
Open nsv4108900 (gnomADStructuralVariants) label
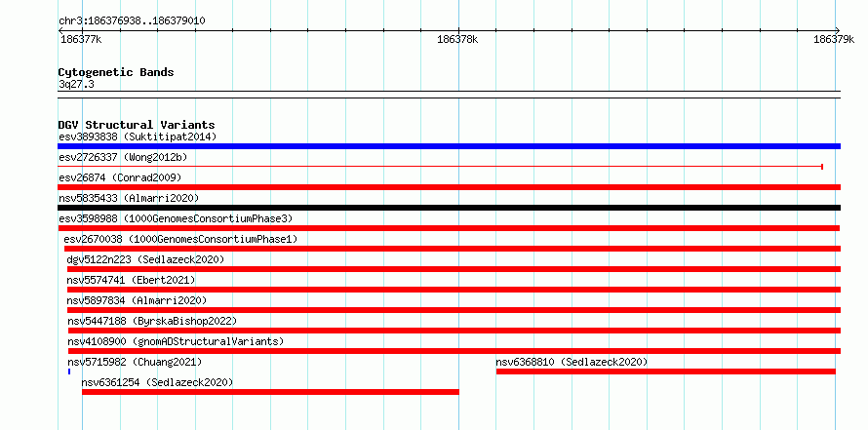pyautogui.click(x=176, y=341)
